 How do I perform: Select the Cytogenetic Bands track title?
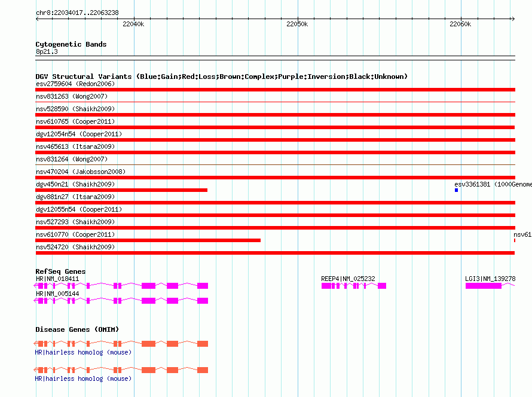[x=71, y=44]
